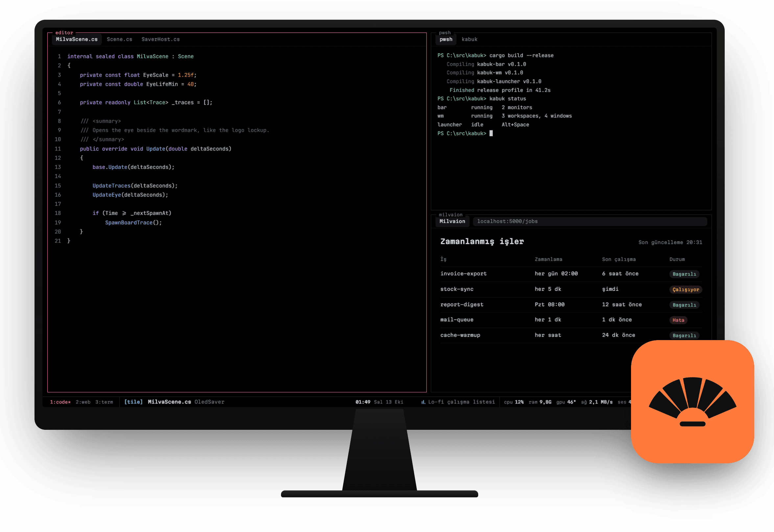Screen dimensions: 774x532
Task: Switch to the MilvaScene.cs editor tab
Action: (77, 39)
